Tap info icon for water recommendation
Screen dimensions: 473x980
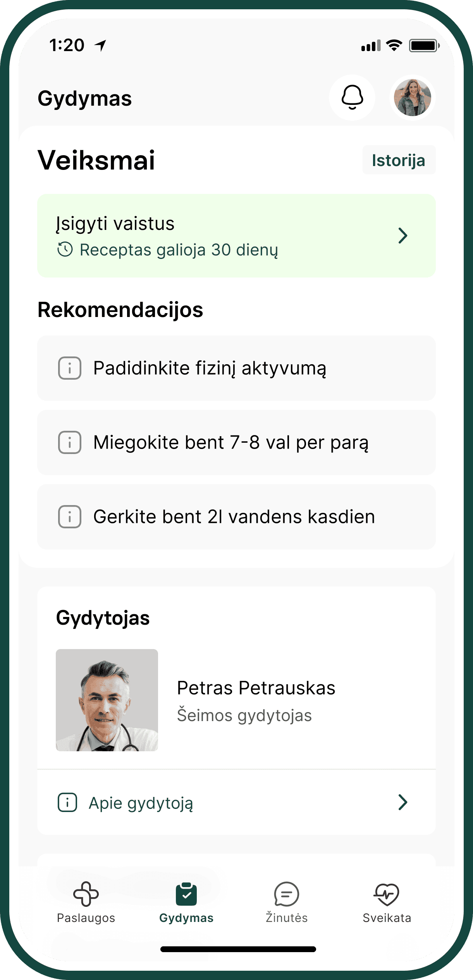coord(70,517)
